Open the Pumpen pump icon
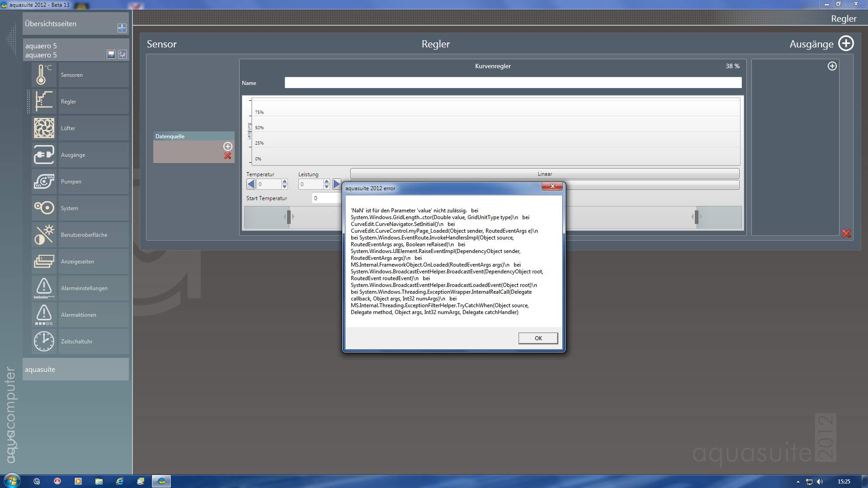868x488 pixels. pyautogui.click(x=44, y=181)
